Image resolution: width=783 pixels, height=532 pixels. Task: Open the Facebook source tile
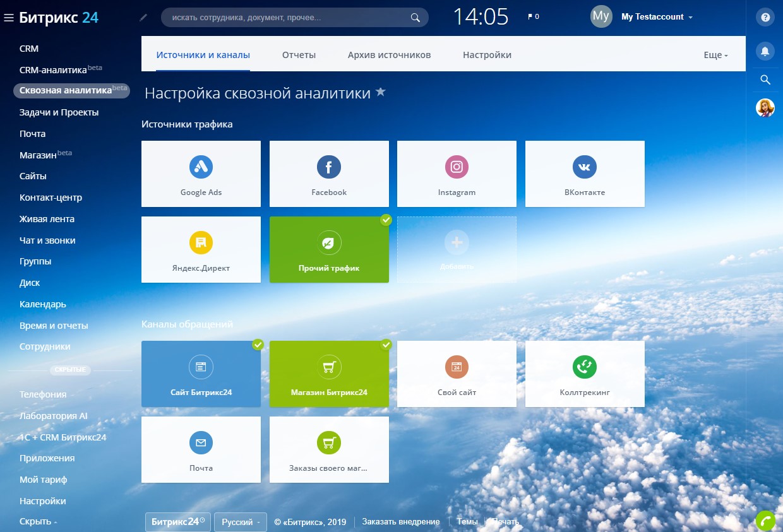tap(329, 174)
